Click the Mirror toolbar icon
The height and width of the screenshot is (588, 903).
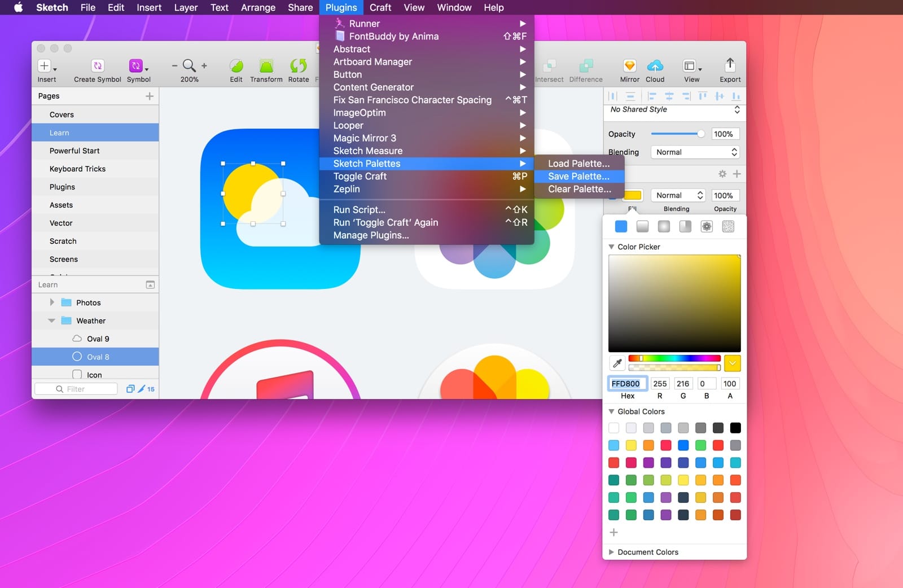click(629, 66)
